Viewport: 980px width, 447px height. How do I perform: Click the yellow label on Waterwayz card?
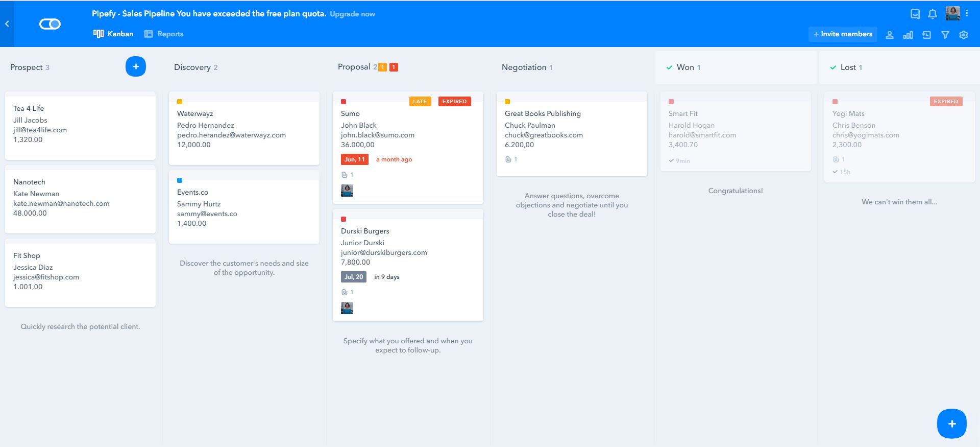tap(180, 102)
